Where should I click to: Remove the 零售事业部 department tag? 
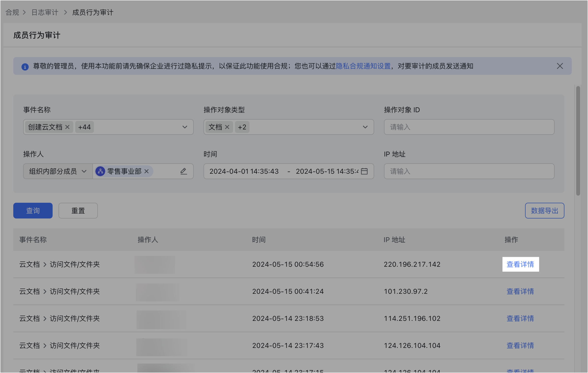pos(147,171)
